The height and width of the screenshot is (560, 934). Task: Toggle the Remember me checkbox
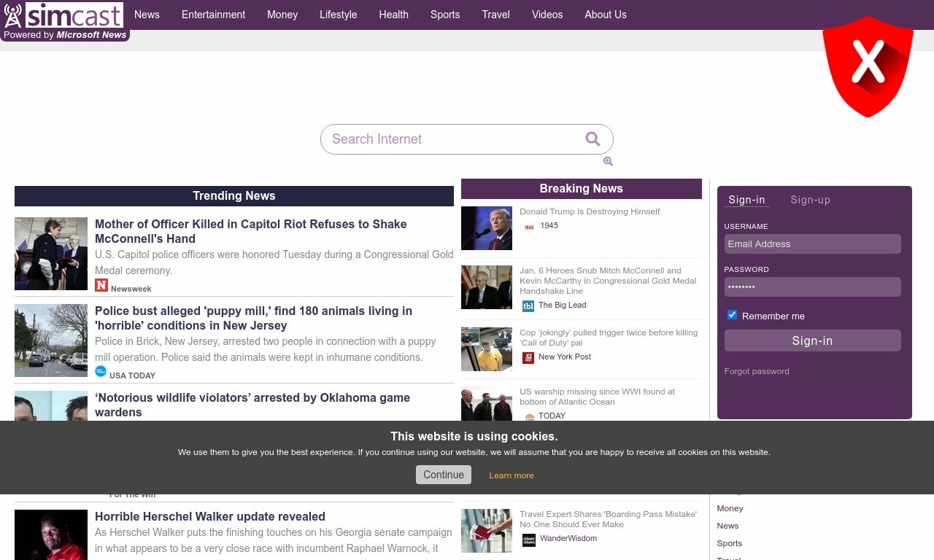pos(732,315)
